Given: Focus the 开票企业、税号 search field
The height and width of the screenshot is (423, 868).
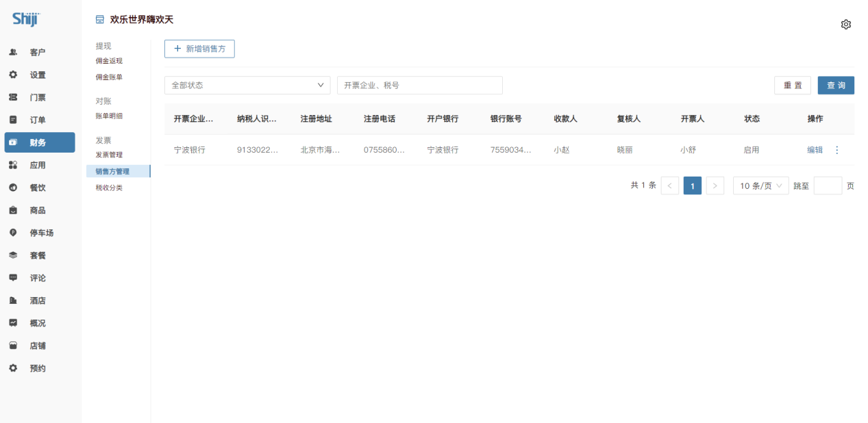Looking at the screenshot, I should point(419,86).
